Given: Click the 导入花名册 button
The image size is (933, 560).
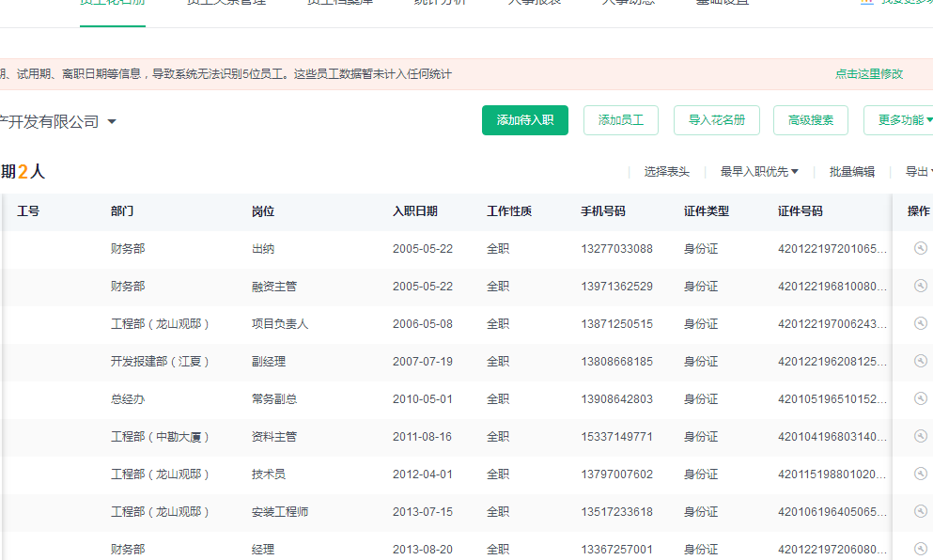Looking at the screenshot, I should [717, 120].
